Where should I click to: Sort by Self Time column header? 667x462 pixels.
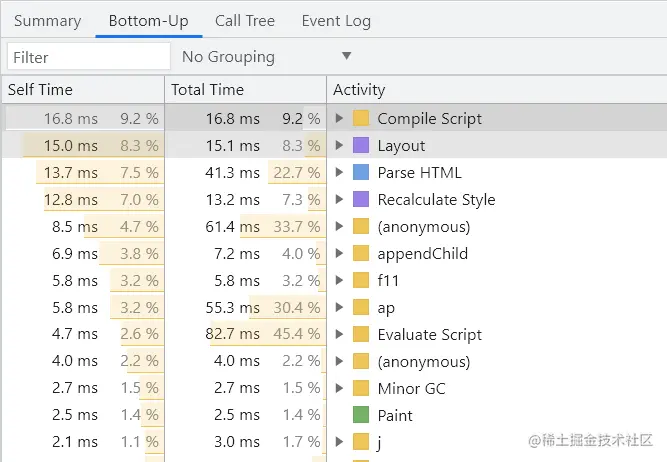[x=40, y=90]
